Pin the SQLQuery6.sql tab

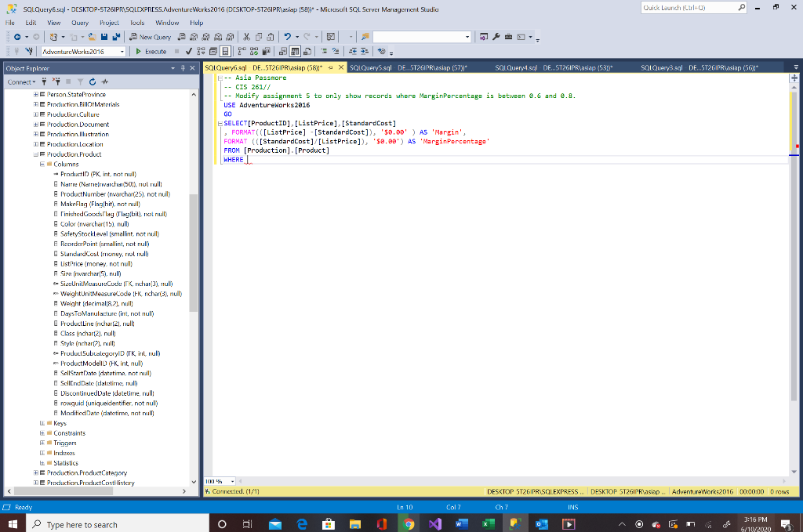click(331, 67)
